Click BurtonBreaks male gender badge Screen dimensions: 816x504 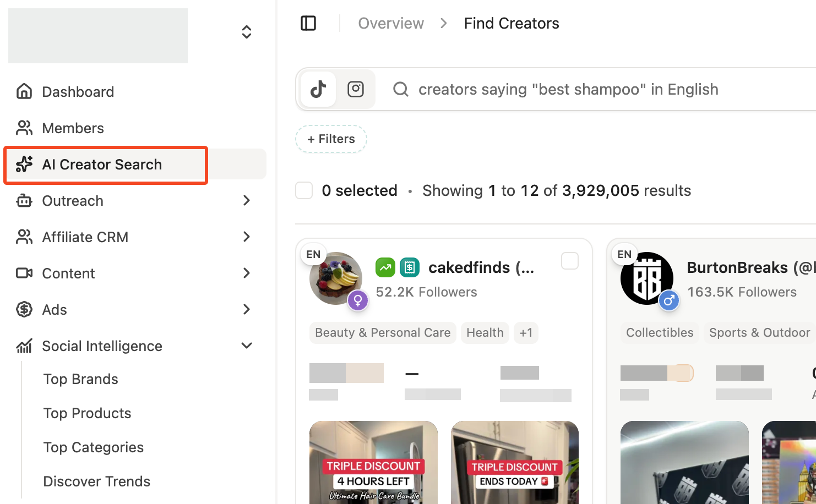point(669,300)
